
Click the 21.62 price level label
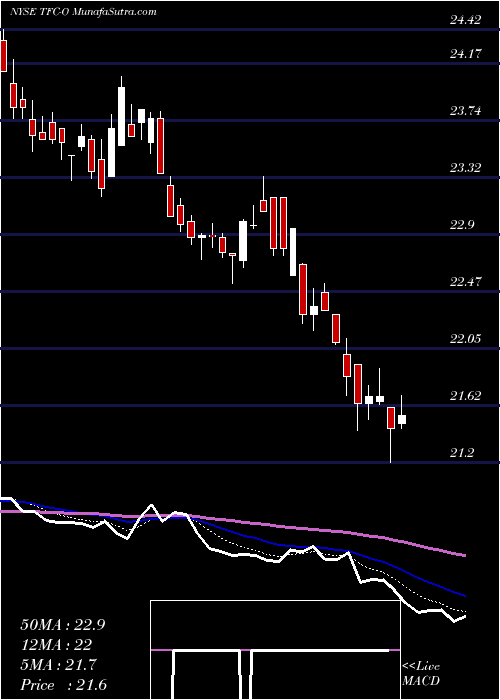pyautogui.click(x=465, y=396)
